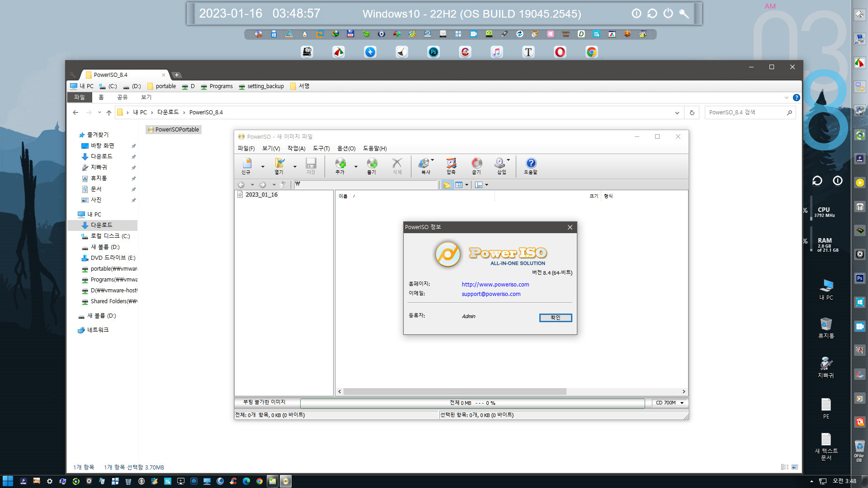Click the 추가 add files icon
Viewport: 868px width, 488px height.
pyautogui.click(x=340, y=166)
